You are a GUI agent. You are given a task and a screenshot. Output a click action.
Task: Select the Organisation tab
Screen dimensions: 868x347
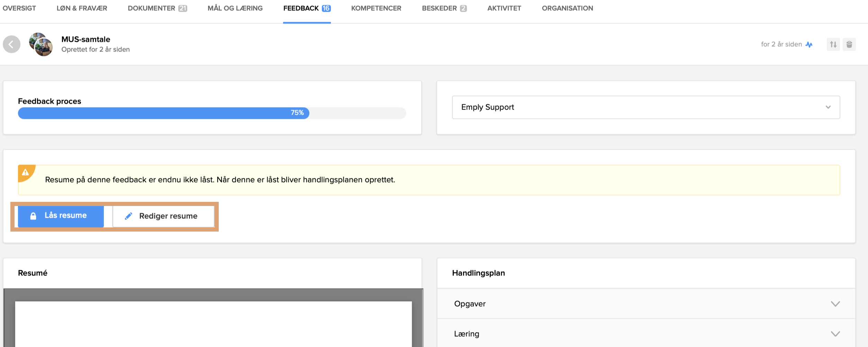567,8
